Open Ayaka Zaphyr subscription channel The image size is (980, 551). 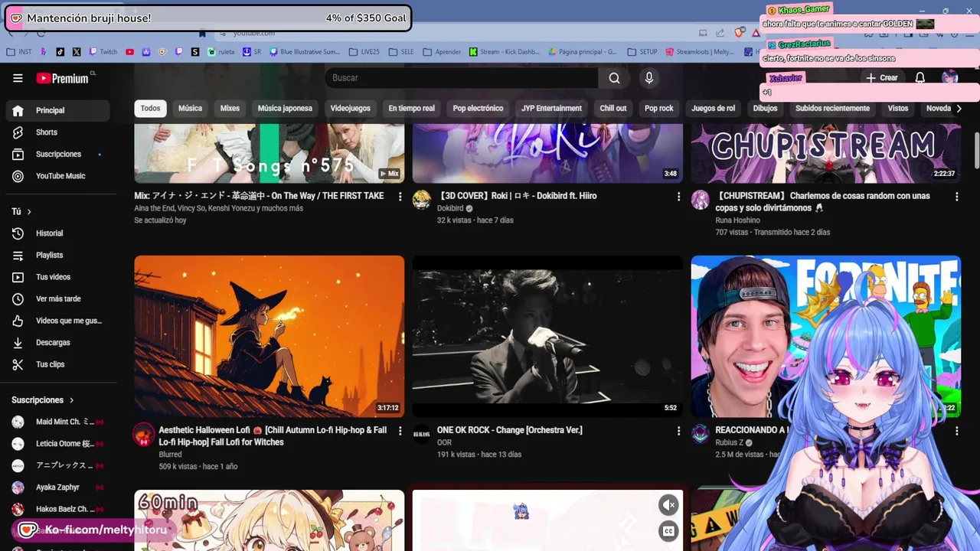pyautogui.click(x=58, y=487)
